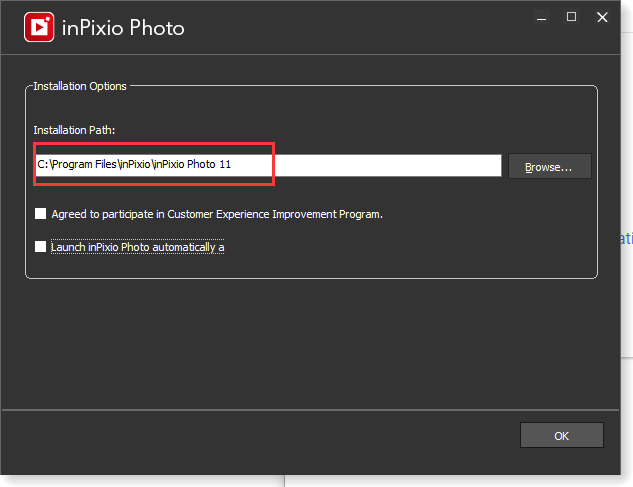Click the 'inPixio Photo' title text
The height and width of the screenshot is (487, 633).
(x=123, y=28)
